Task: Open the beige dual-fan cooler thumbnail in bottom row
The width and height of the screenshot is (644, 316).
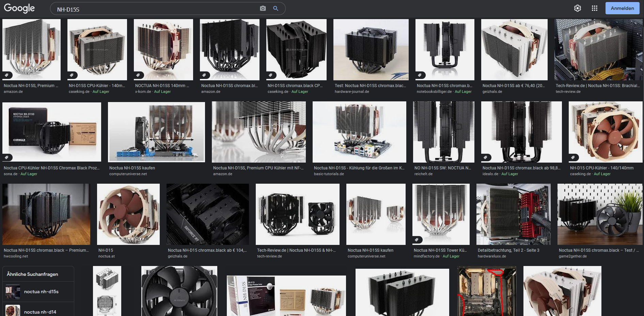Action: click(562, 291)
